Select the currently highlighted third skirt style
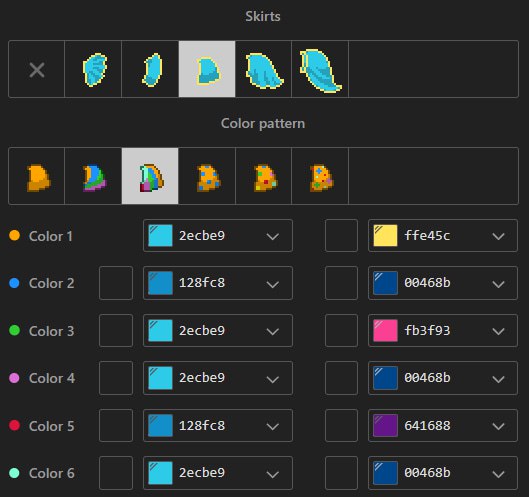The height and width of the screenshot is (497, 529). (x=207, y=69)
